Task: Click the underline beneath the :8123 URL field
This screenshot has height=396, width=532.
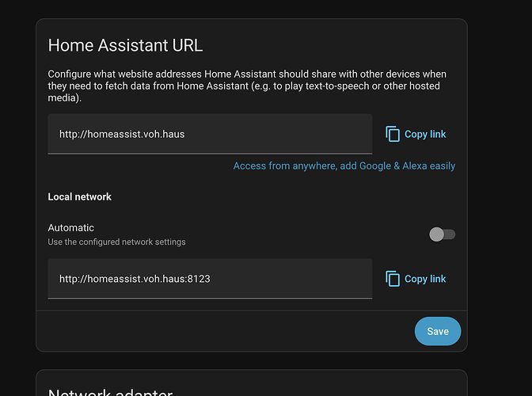Action: (x=210, y=299)
